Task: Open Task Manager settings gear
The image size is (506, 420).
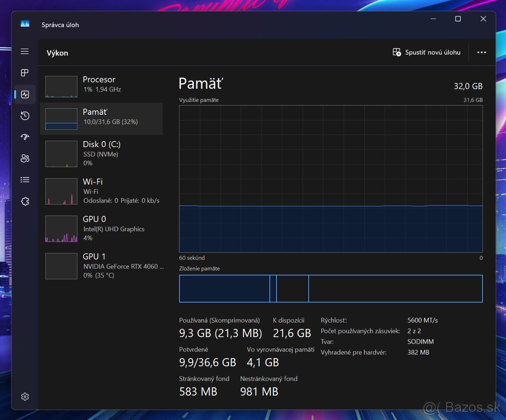Action: pyautogui.click(x=25, y=396)
